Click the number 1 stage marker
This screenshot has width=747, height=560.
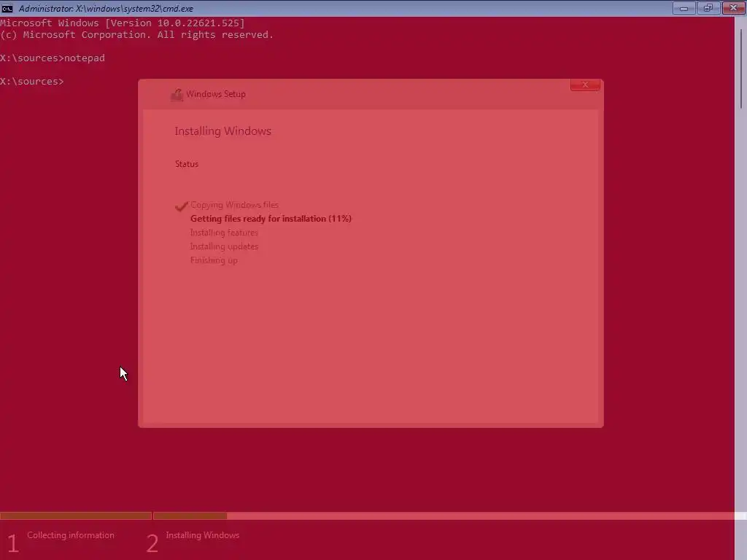13,543
